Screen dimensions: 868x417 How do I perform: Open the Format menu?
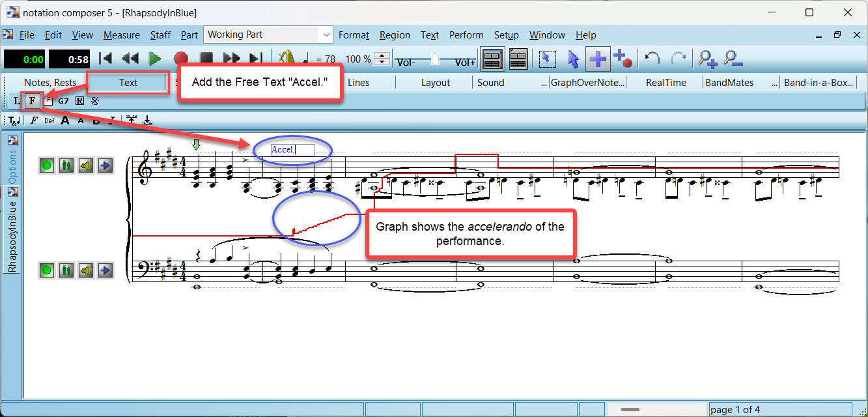click(x=354, y=35)
